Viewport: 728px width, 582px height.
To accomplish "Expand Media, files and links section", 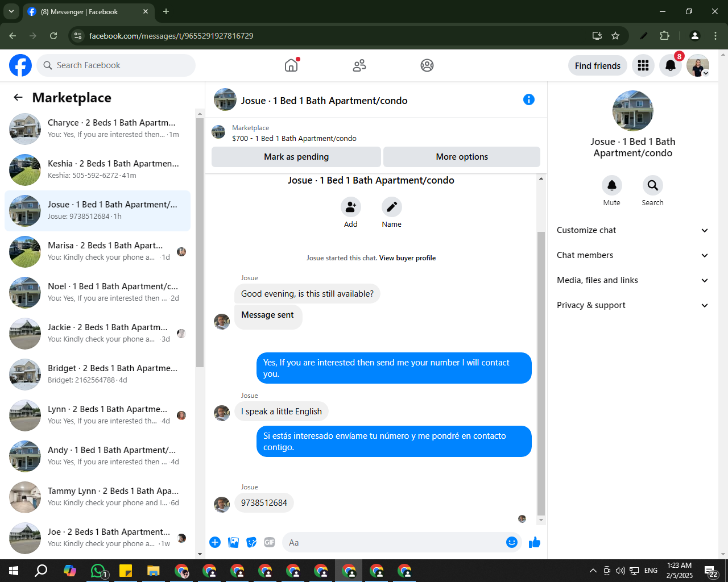I will [x=633, y=280].
